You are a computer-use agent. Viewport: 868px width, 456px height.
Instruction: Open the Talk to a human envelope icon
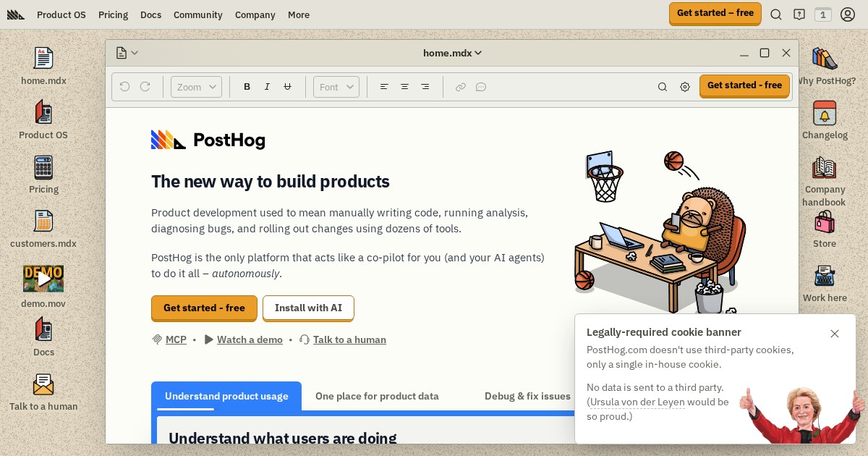[x=43, y=392]
